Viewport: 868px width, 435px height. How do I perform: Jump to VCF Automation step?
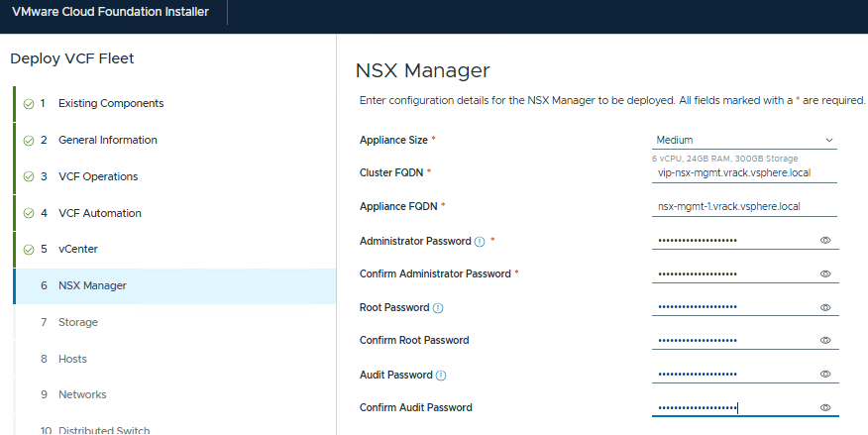99,213
